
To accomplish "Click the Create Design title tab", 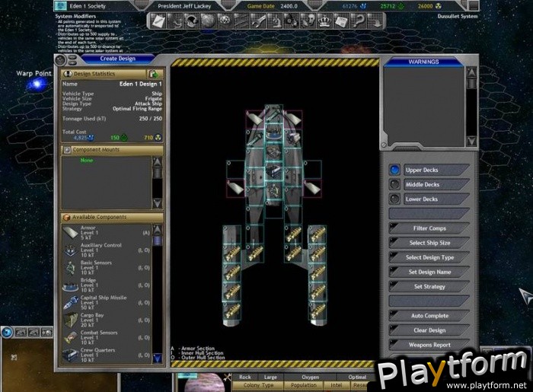I will (117, 59).
